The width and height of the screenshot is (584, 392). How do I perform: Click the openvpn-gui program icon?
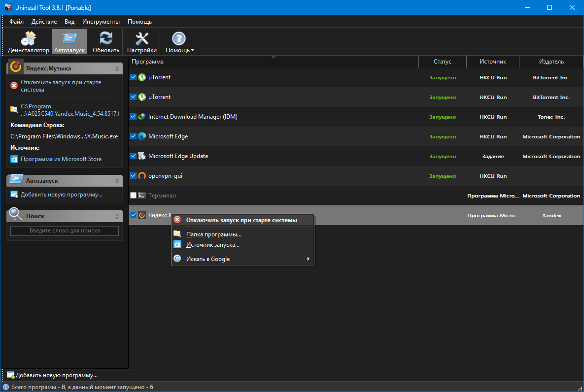(142, 176)
